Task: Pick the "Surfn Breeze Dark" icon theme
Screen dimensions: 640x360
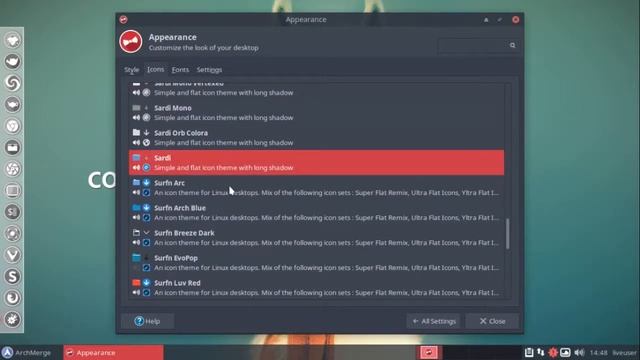Action: pyautogui.click(x=316, y=238)
